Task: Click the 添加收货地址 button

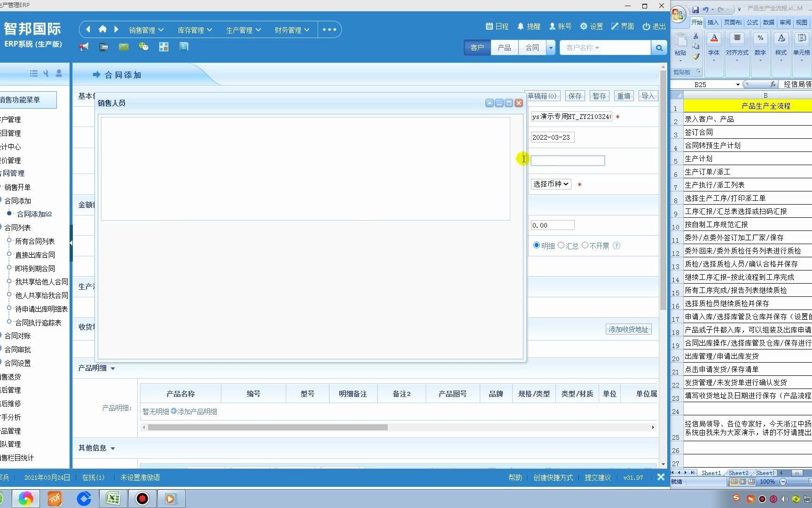Action: [628, 329]
